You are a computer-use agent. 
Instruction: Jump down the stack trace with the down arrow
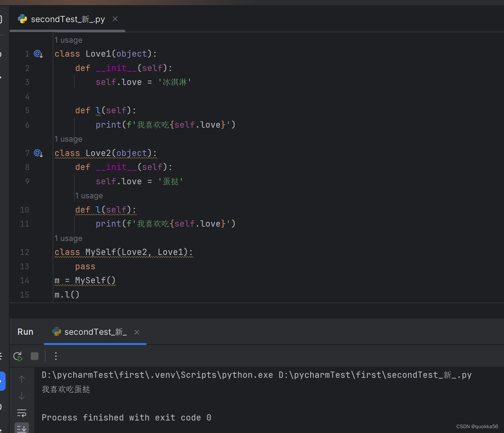click(22, 396)
